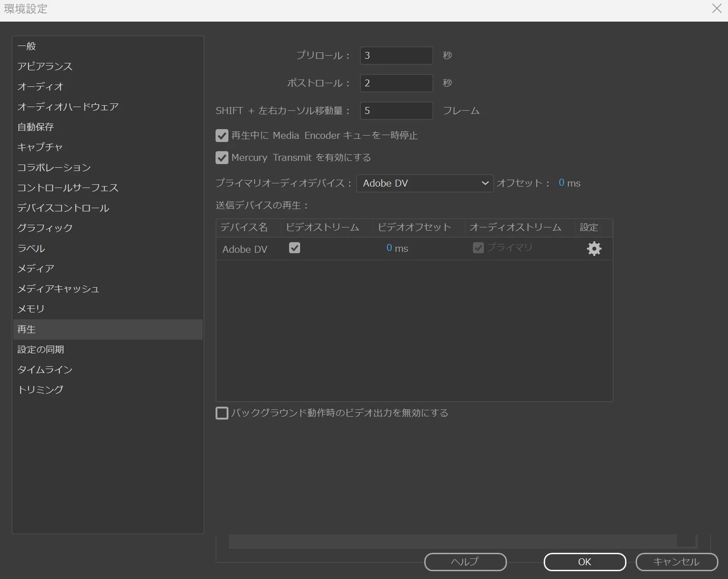
Task: Toggle Adobe DV プライマリ audio stream checkbox
Action: [478, 248]
